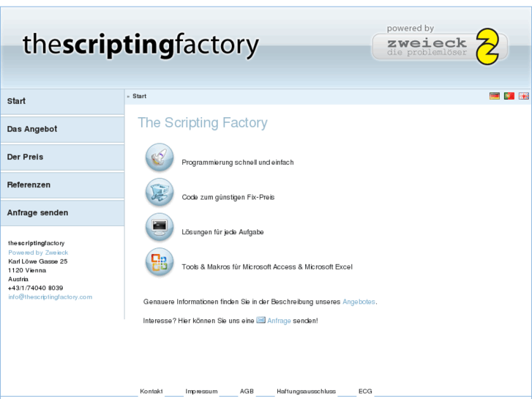The image size is (532, 399).
Task: Open the Angebotes link in the text
Action: (x=359, y=302)
